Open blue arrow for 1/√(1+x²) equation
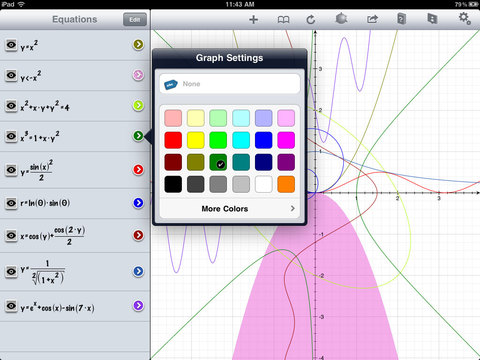The height and width of the screenshot is (360, 480). coord(138,271)
